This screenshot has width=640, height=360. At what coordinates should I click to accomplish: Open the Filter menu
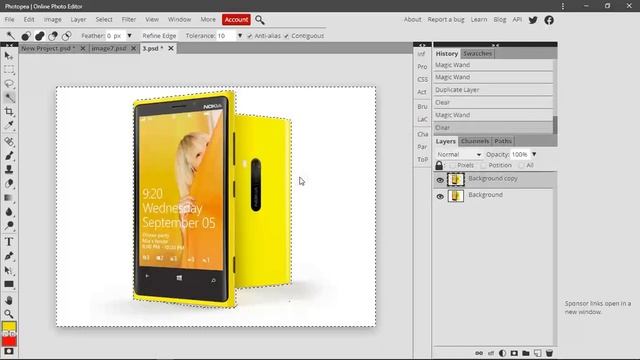(x=129, y=20)
